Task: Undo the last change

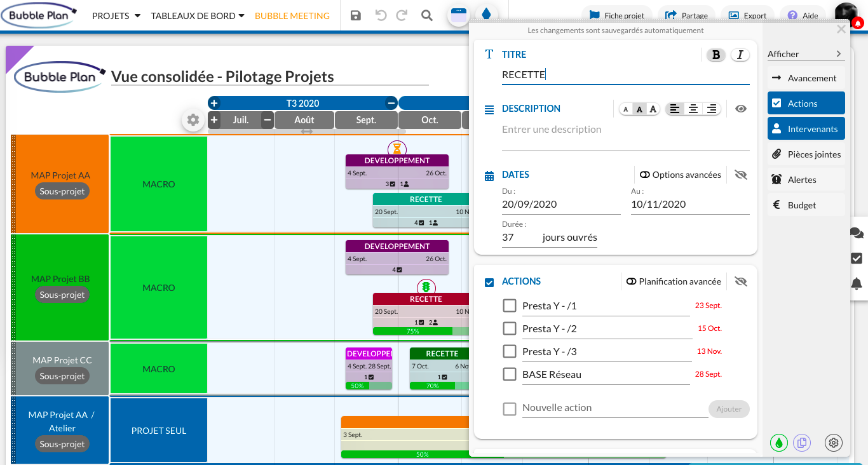Action: tap(381, 15)
